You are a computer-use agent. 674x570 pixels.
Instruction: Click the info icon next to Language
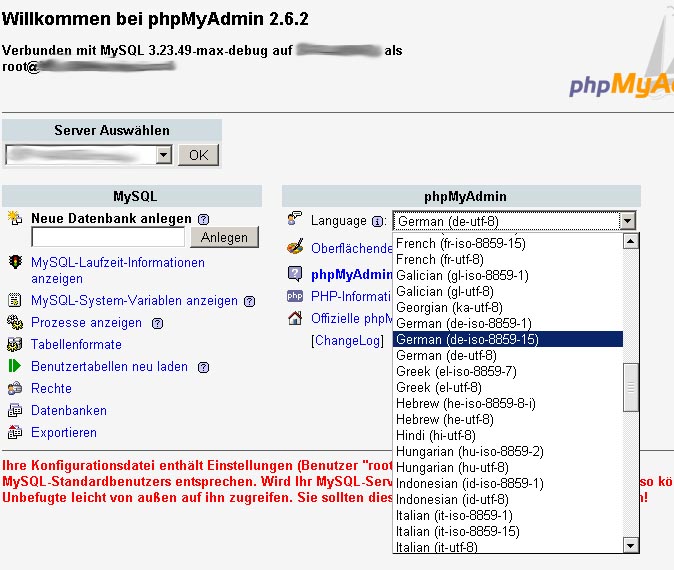pos(377,221)
